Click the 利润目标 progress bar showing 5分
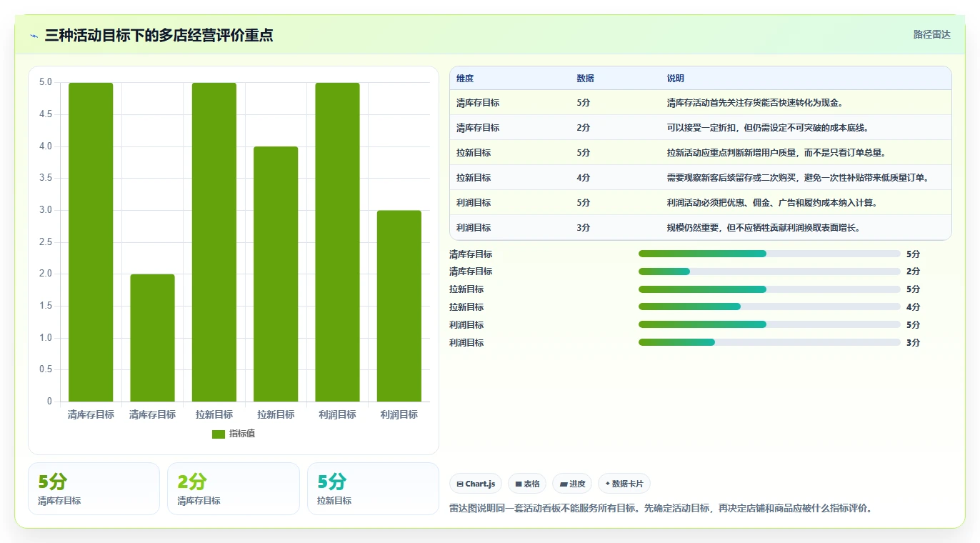Screen dimensions: 980x543 click(769, 324)
